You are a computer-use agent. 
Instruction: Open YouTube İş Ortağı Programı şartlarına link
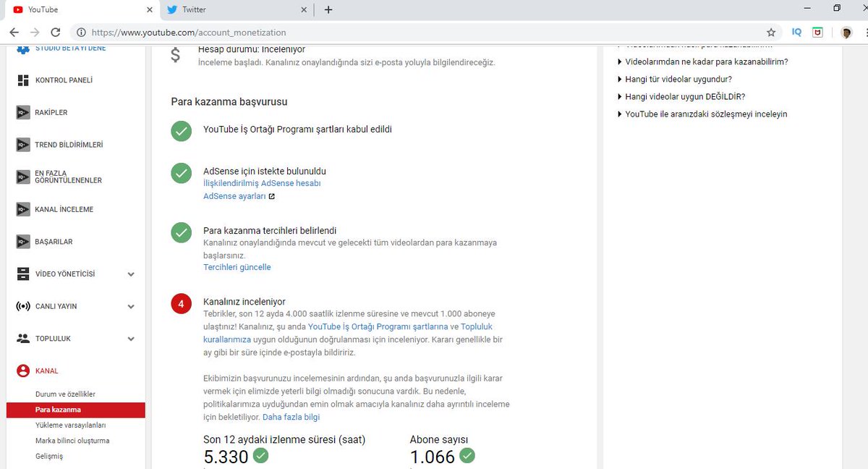click(x=378, y=326)
